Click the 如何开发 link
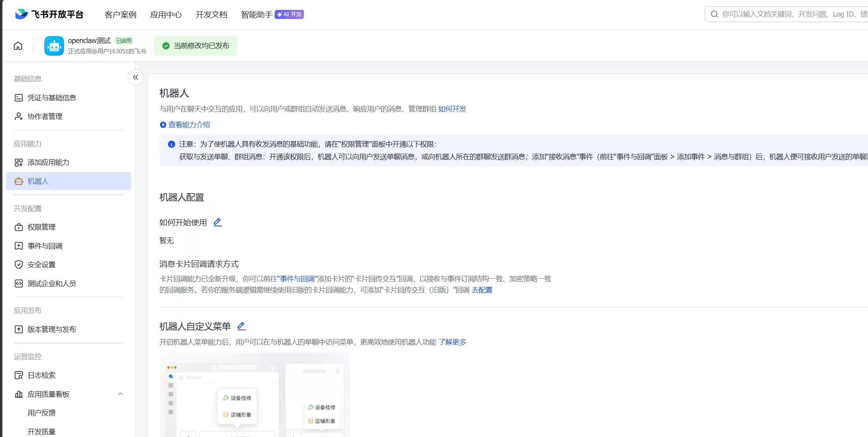This screenshot has height=437, width=868. click(452, 109)
